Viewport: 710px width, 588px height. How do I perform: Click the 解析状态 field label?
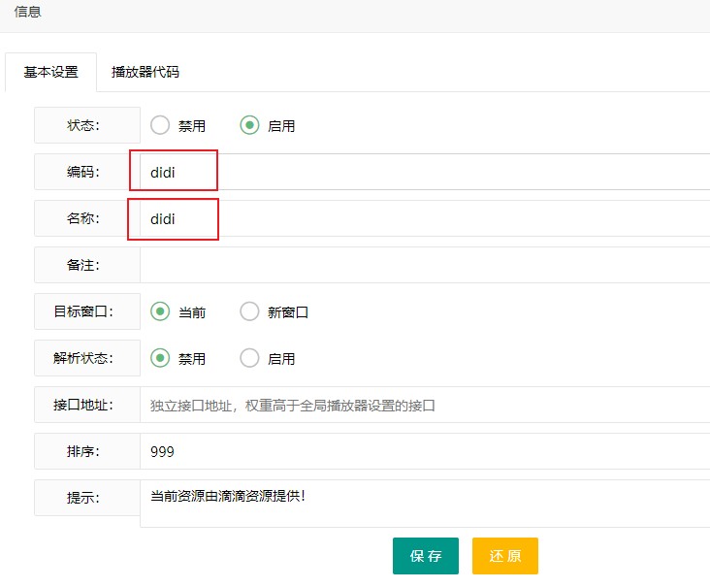[83, 358]
